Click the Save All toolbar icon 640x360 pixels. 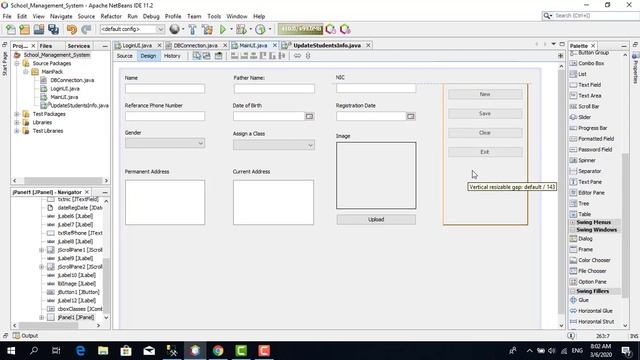[x=53, y=29]
